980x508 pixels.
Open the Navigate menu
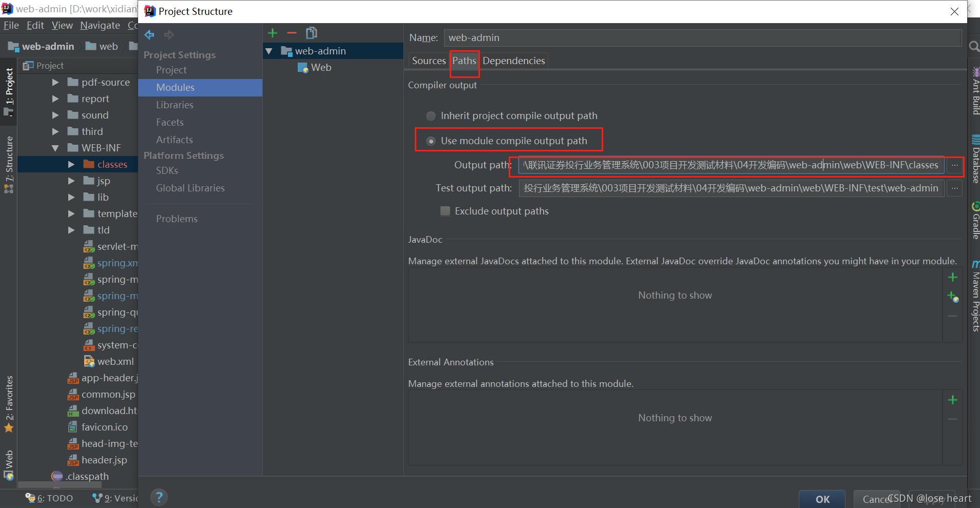[100, 25]
